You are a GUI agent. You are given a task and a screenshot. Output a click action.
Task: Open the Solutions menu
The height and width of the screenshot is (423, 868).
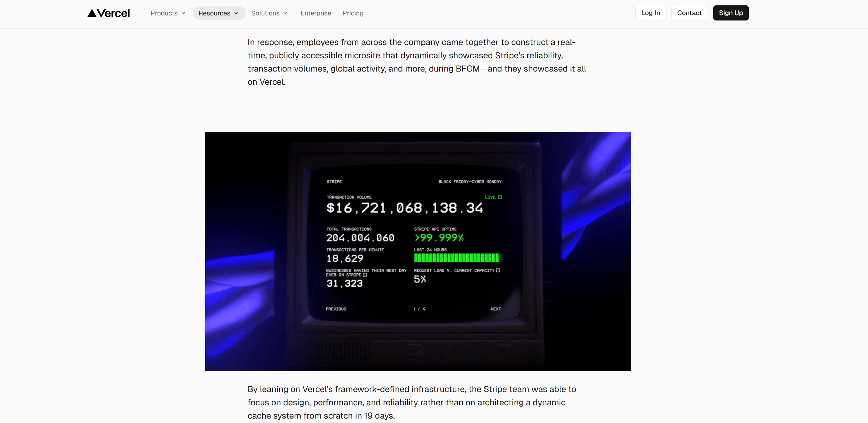tap(269, 13)
